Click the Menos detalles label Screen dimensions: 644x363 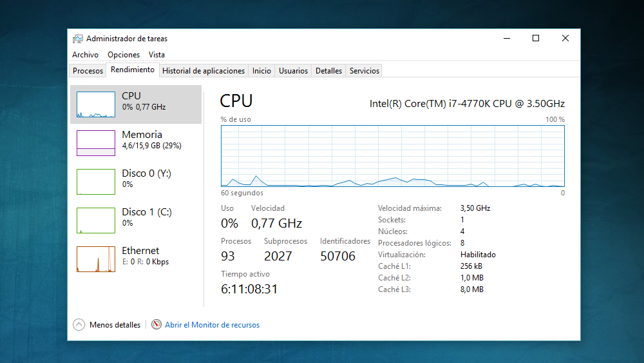coord(115,325)
